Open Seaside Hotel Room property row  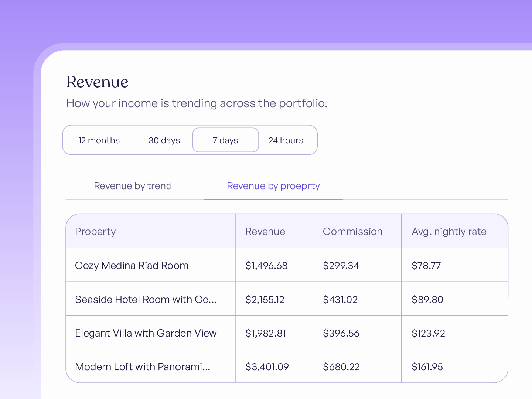tap(287, 299)
